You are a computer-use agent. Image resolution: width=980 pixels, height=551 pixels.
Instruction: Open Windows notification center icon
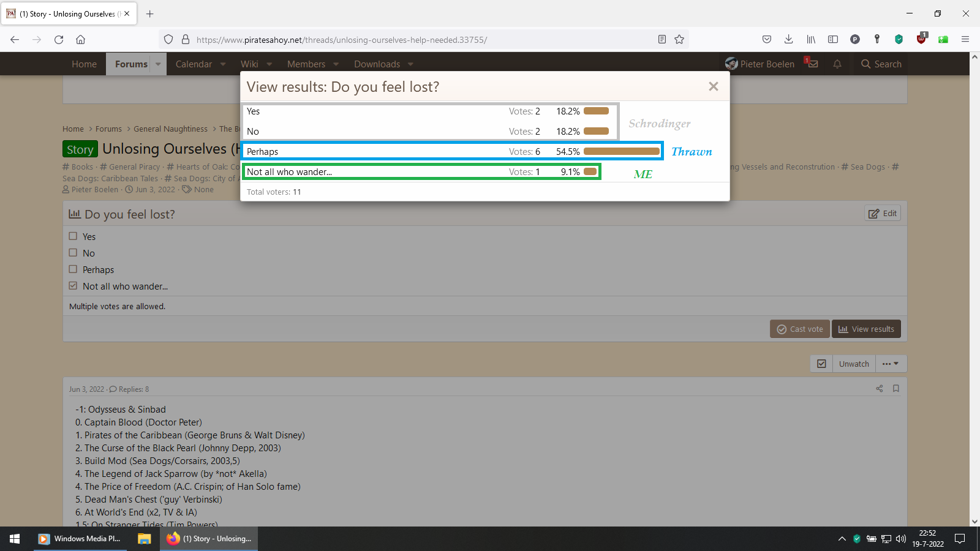[960, 539]
